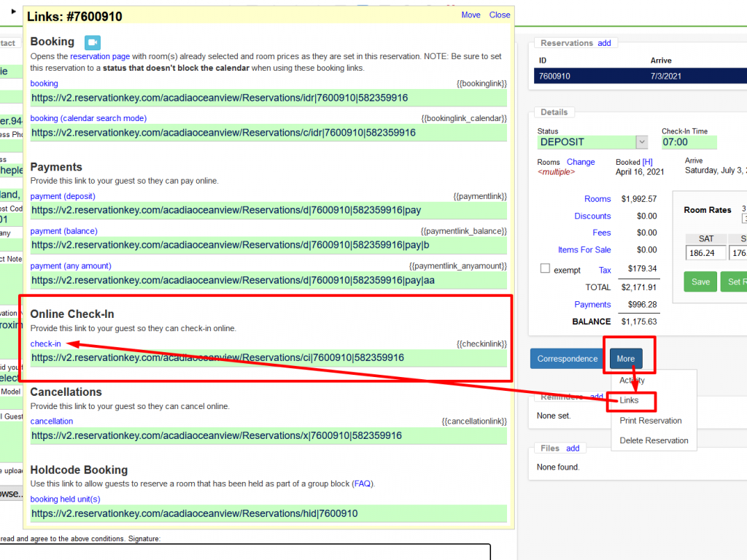This screenshot has width=747, height=560.
Task: Choose Print Reservation menu entry
Action: 651,421
